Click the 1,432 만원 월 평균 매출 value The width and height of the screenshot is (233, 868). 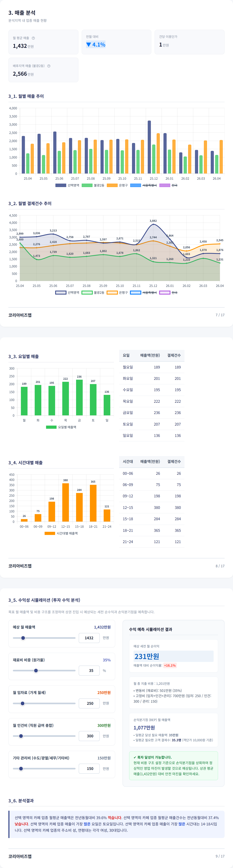[23, 46]
